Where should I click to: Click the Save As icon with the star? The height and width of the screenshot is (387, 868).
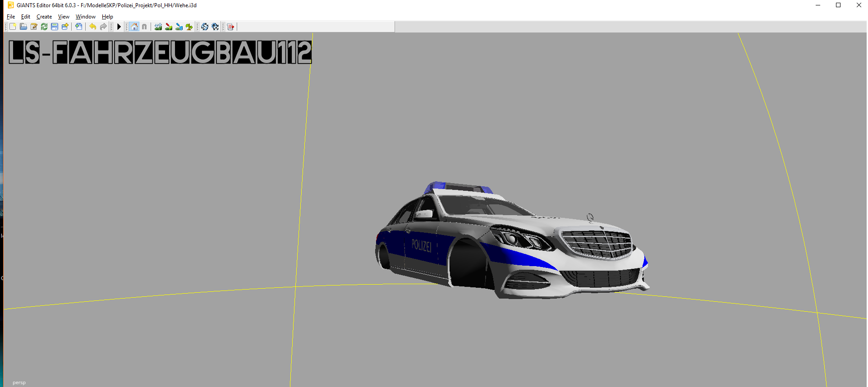click(x=65, y=27)
